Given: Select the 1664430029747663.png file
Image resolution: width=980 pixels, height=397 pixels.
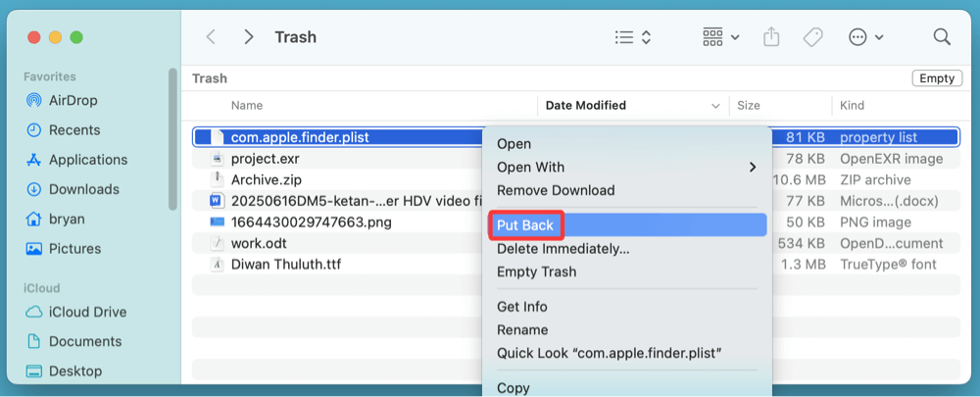Looking at the screenshot, I should 312,222.
